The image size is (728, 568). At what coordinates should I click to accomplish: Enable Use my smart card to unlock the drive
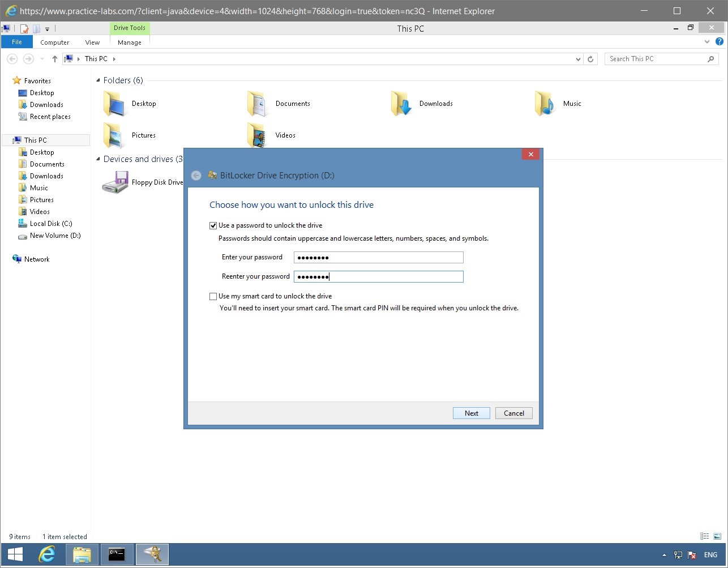(x=213, y=296)
